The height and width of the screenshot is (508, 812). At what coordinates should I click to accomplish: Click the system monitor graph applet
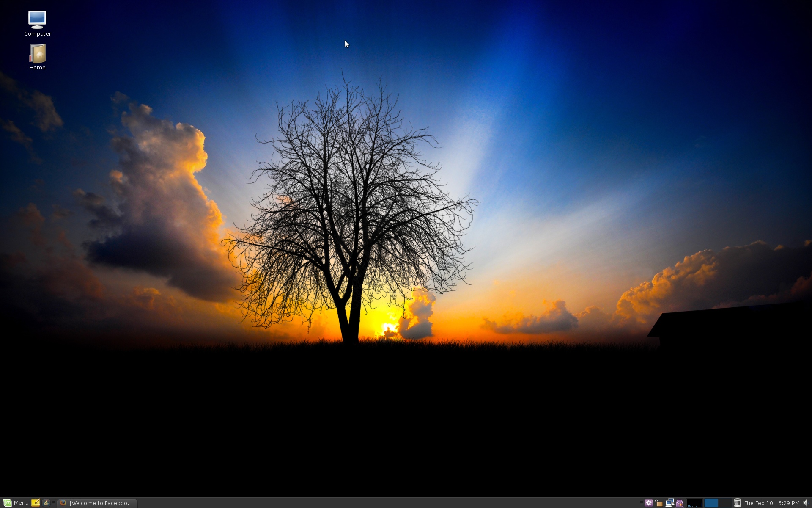coord(694,503)
